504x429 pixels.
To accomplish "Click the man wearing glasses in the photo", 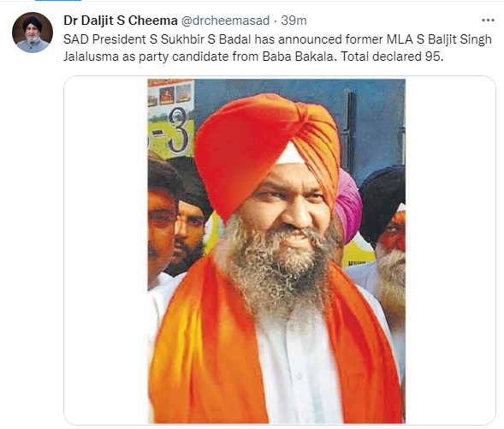I will point(162,222).
